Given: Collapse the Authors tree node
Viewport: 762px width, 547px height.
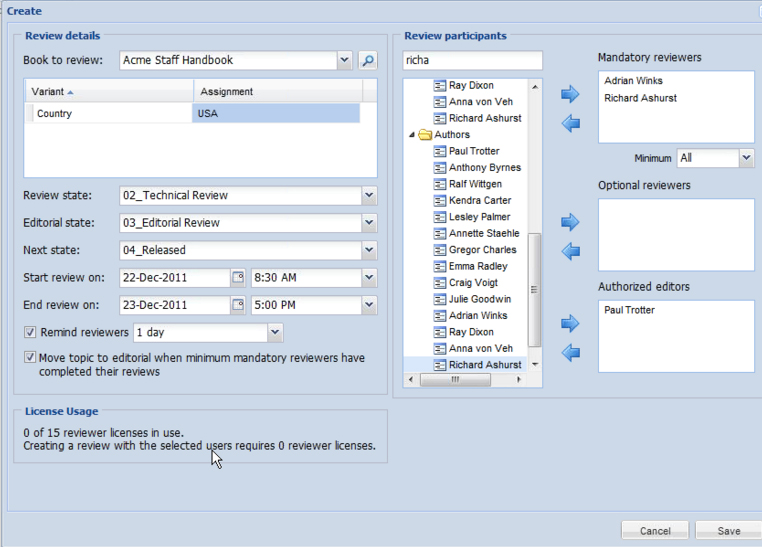Looking at the screenshot, I should coord(412,135).
